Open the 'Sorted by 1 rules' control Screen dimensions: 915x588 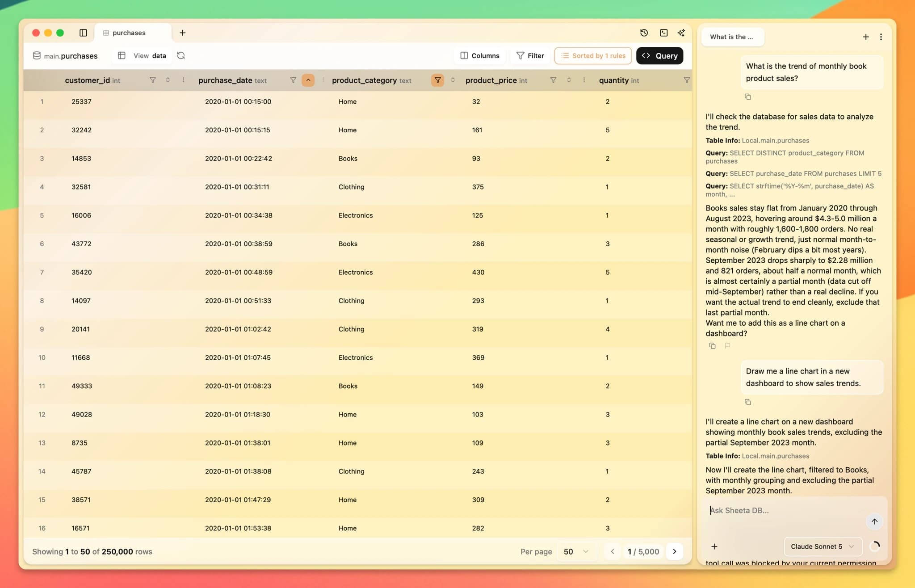click(593, 55)
